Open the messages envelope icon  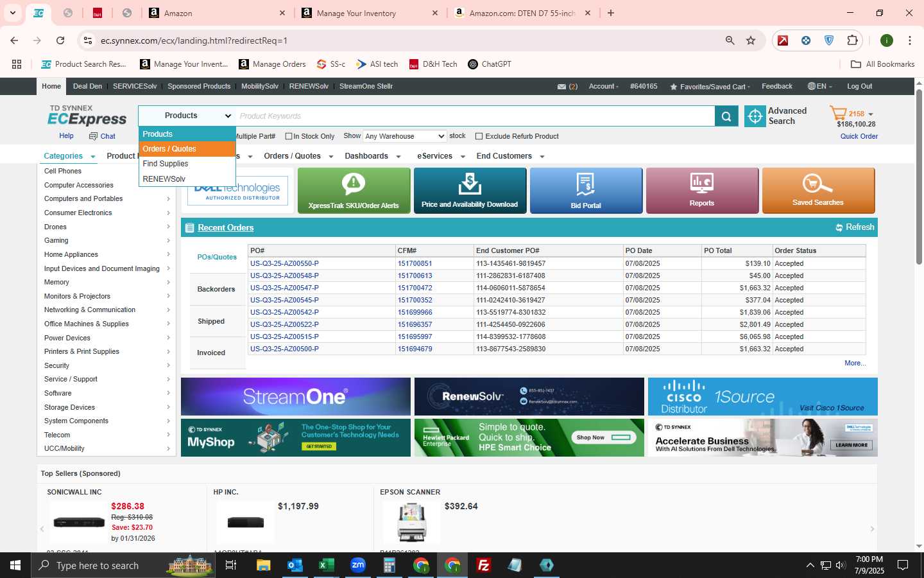(x=561, y=87)
